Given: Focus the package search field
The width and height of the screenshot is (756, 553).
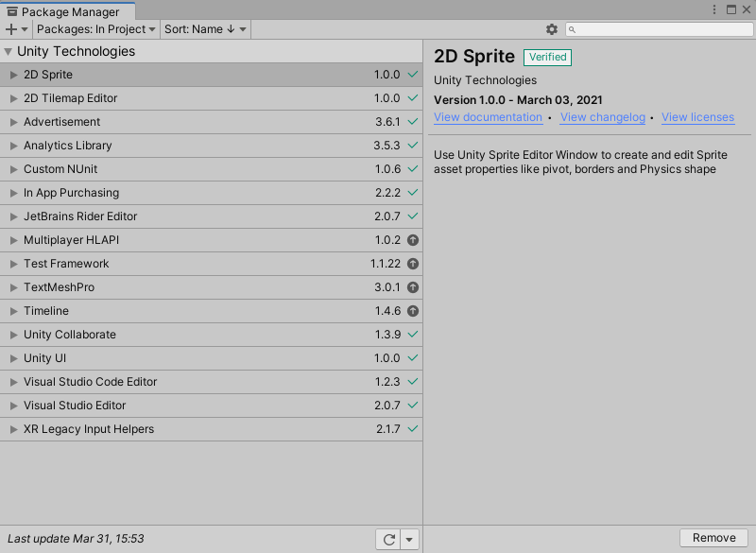Looking at the screenshot, I should point(659,29).
